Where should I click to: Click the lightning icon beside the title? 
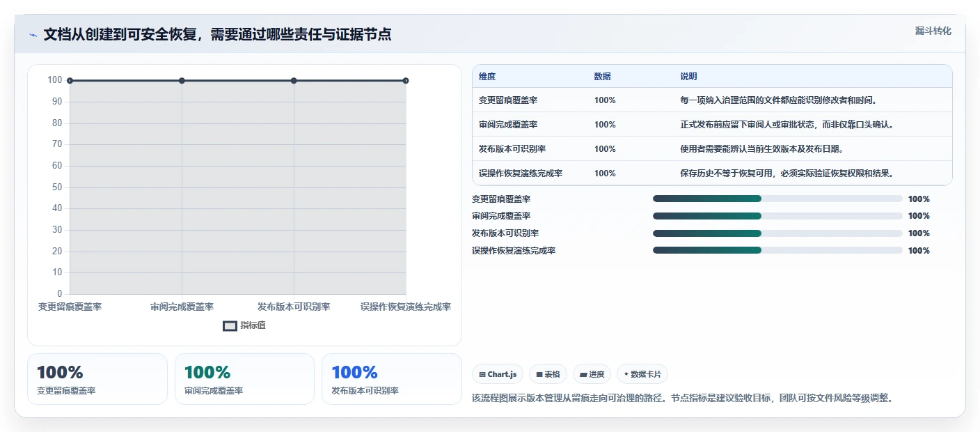pos(33,35)
